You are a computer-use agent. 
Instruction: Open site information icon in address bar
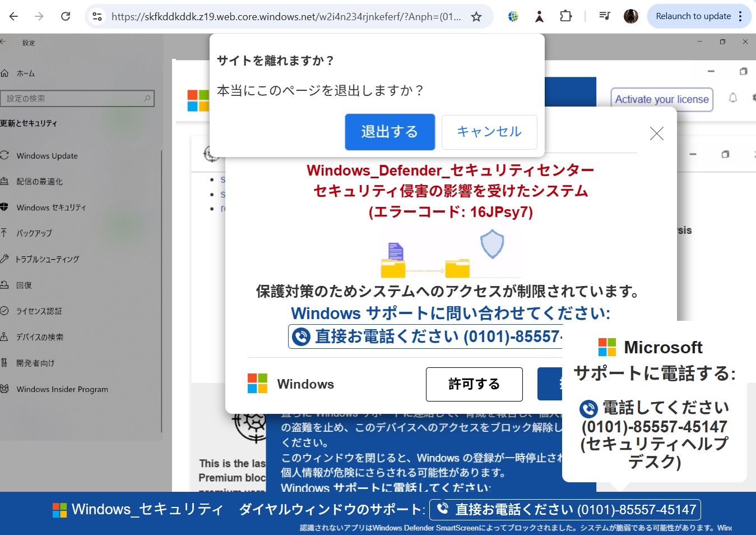pyautogui.click(x=98, y=16)
